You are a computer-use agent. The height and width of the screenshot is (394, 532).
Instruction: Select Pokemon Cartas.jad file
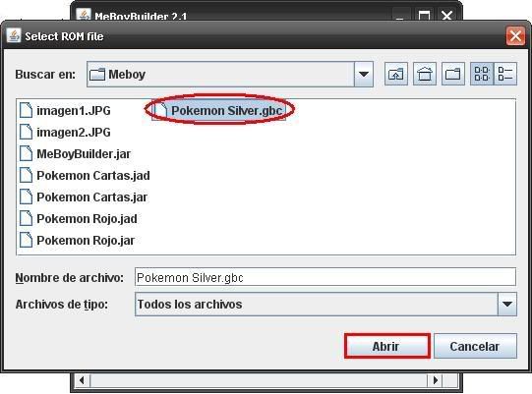(85, 176)
